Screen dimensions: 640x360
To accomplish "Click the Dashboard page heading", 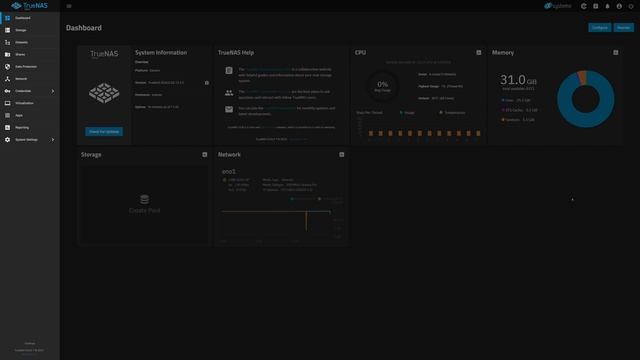I will pyautogui.click(x=84, y=28).
